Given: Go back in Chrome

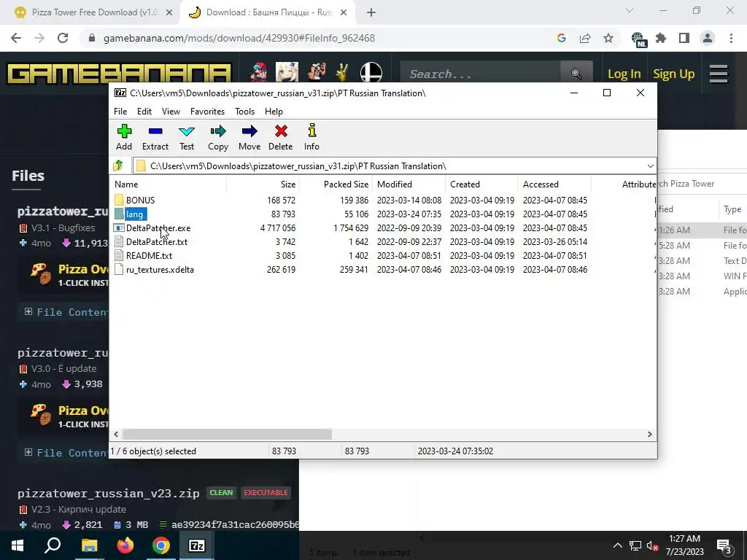Looking at the screenshot, I should point(16,38).
